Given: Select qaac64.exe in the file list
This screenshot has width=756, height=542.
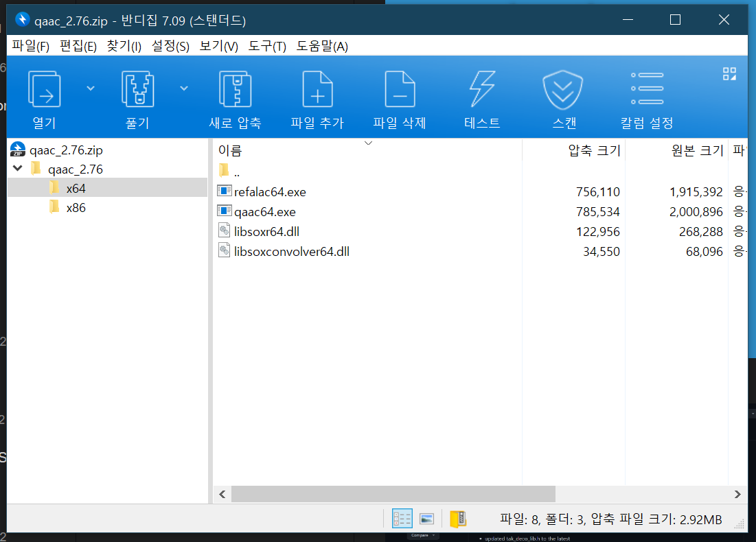Looking at the screenshot, I should (x=264, y=212).
